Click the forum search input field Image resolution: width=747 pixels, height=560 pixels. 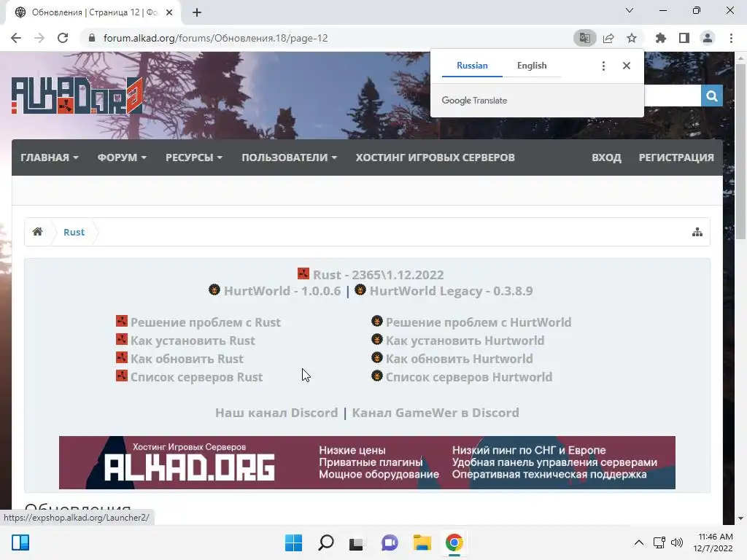pos(672,96)
